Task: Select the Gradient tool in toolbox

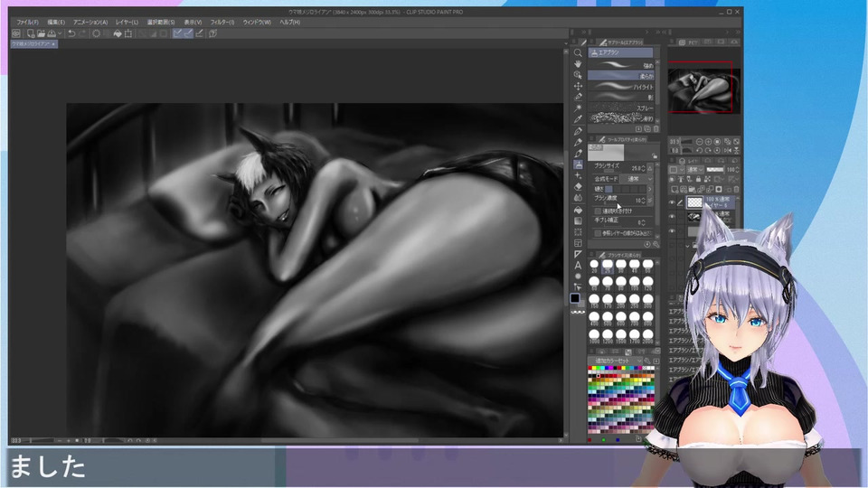Action: 579,221
